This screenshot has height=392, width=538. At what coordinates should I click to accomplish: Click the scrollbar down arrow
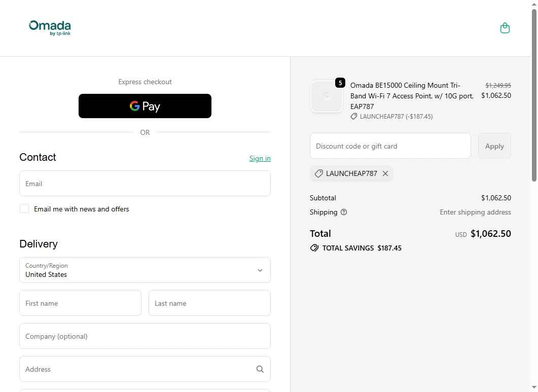(534, 387)
